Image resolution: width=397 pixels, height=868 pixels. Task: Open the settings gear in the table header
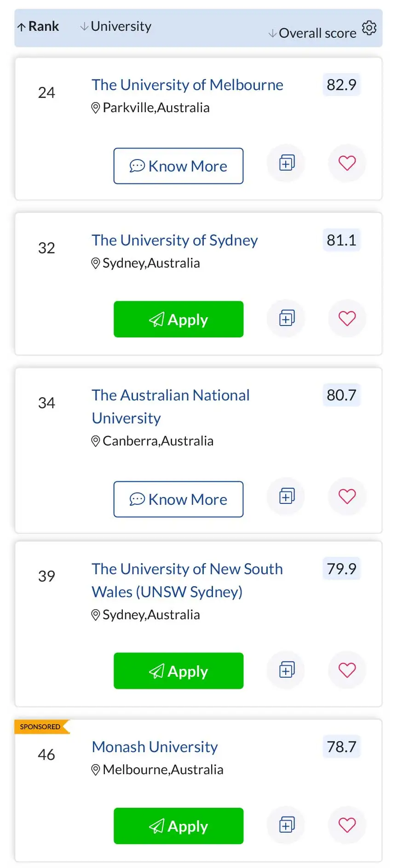tap(369, 28)
